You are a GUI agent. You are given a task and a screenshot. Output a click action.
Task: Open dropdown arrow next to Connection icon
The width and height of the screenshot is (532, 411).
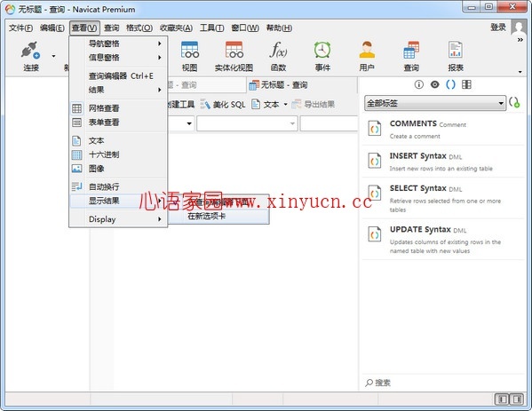tap(53, 56)
